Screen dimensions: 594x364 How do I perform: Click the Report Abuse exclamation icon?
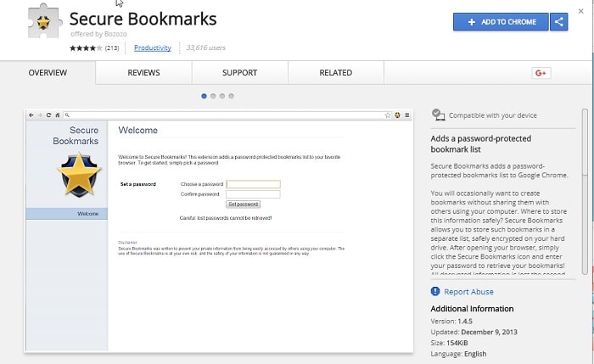click(x=434, y=291)
